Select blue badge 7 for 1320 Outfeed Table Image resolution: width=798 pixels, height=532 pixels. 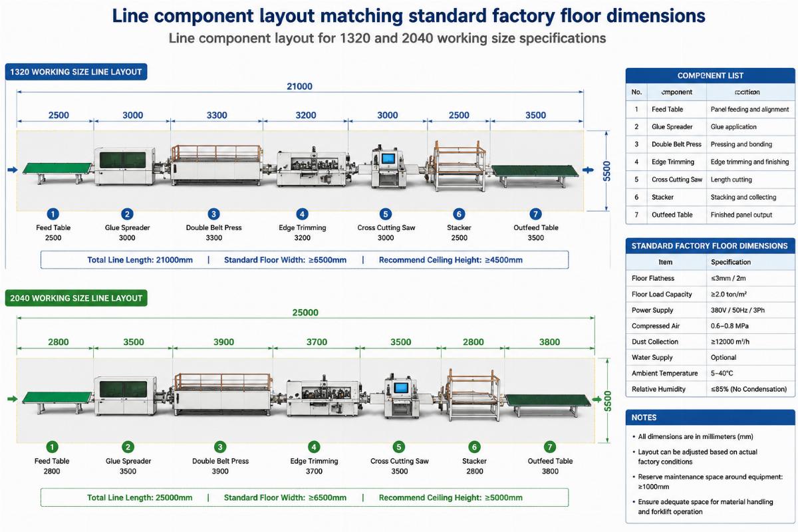click(x=536, y=214)
